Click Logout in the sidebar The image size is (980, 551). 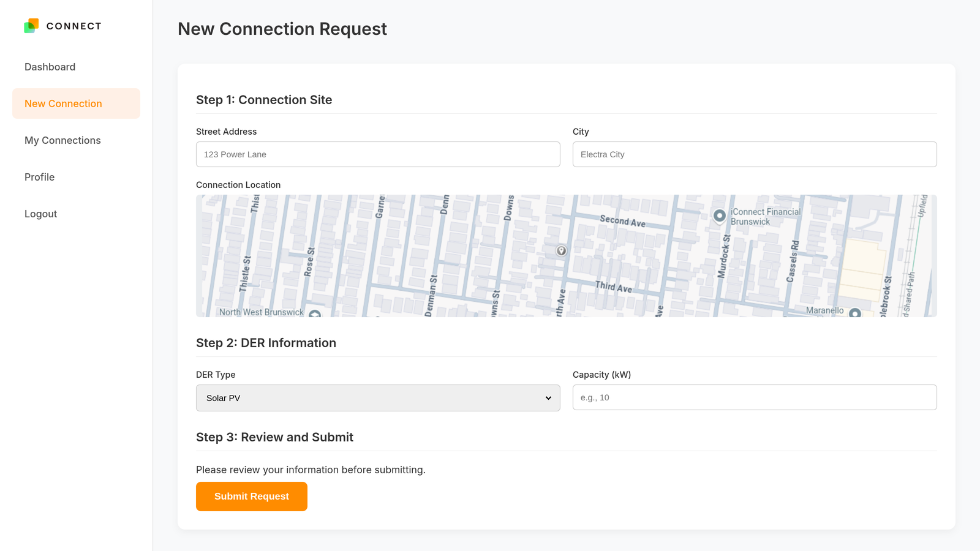40,214
